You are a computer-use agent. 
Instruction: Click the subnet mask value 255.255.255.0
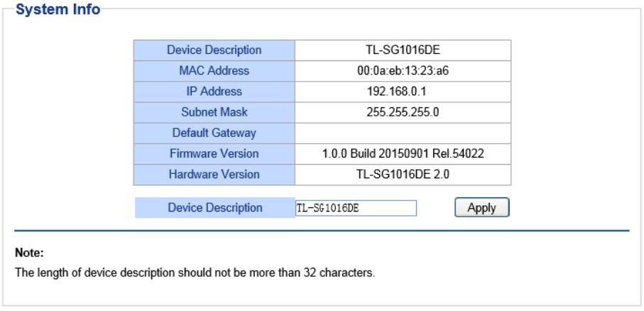[x=403, y=112]
